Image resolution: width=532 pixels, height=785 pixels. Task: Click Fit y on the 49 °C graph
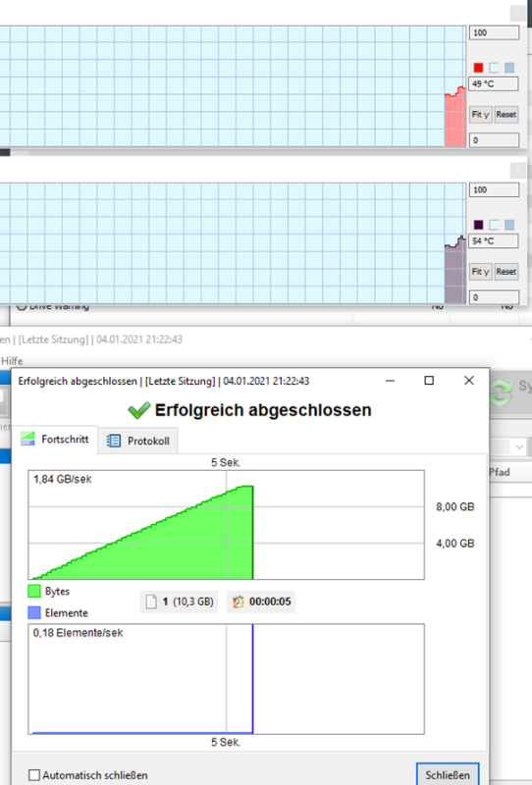480,114
